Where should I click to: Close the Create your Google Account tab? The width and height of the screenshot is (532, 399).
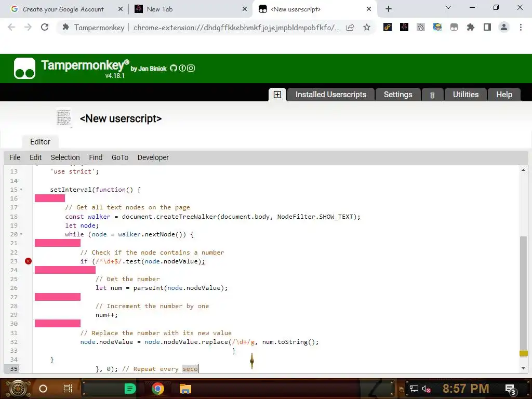coord(121,9)
